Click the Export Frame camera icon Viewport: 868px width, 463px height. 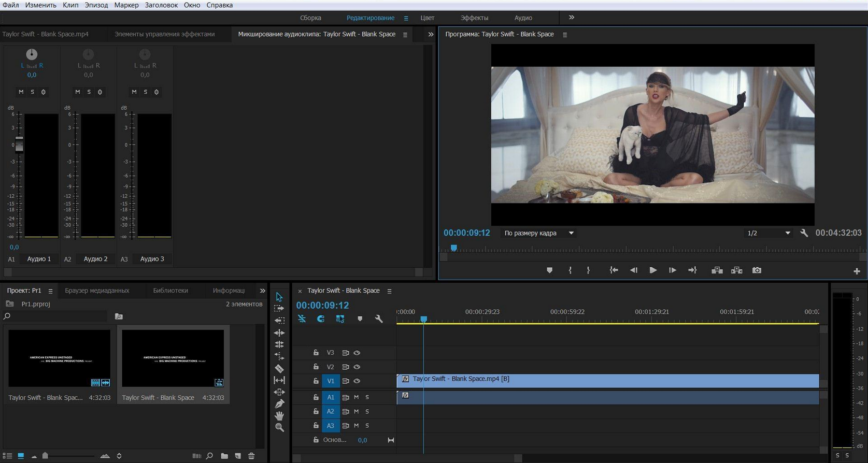[x=757, y=270]
